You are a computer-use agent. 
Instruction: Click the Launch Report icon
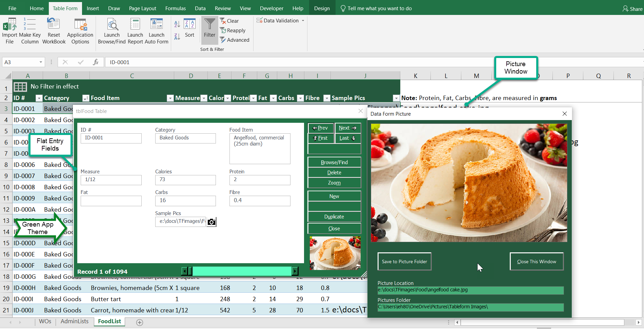coord(135,31)
